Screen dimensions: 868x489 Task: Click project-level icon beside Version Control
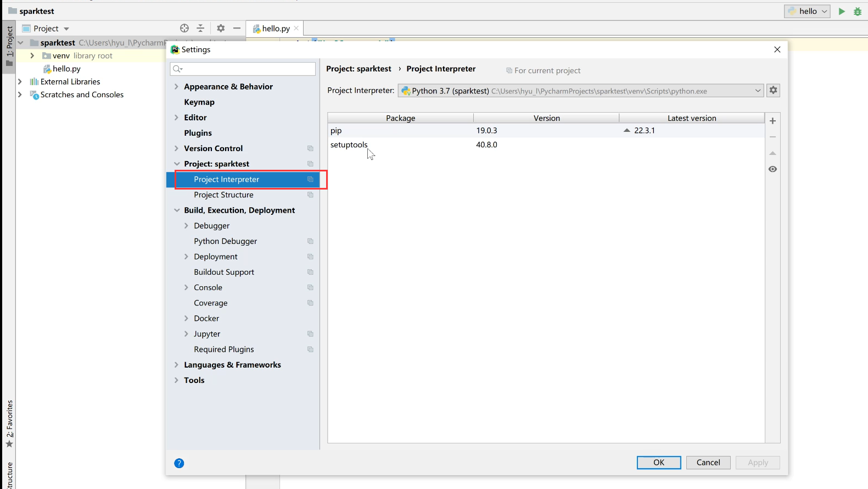(310, 148)
